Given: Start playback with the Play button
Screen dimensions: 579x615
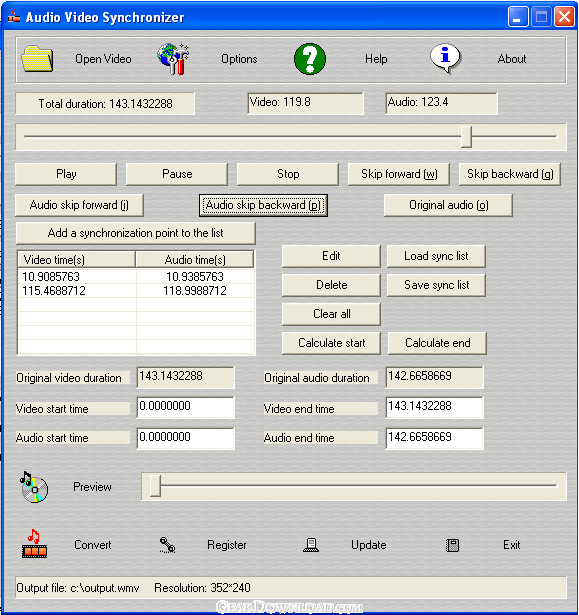Looking at the screenshot, I should coord(66,174).
